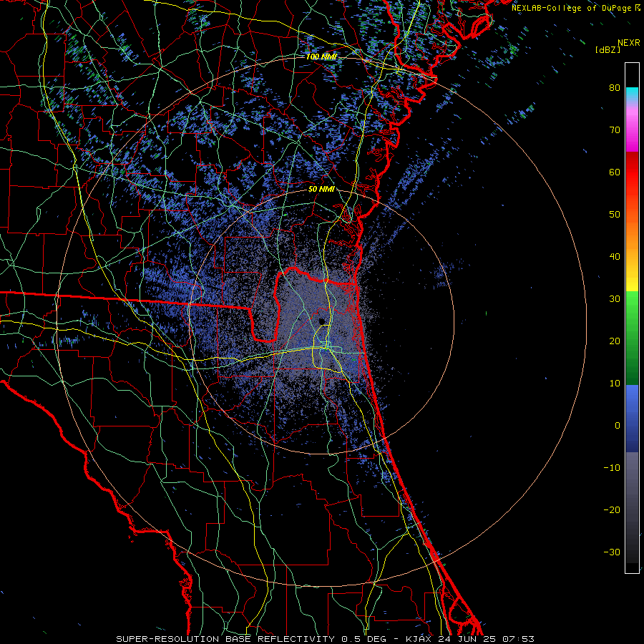Image resolution: width=644 pixels, height=644 pixels.
Task: Click the 100 NMI range ring label
Action: click(x=321, y=57)
